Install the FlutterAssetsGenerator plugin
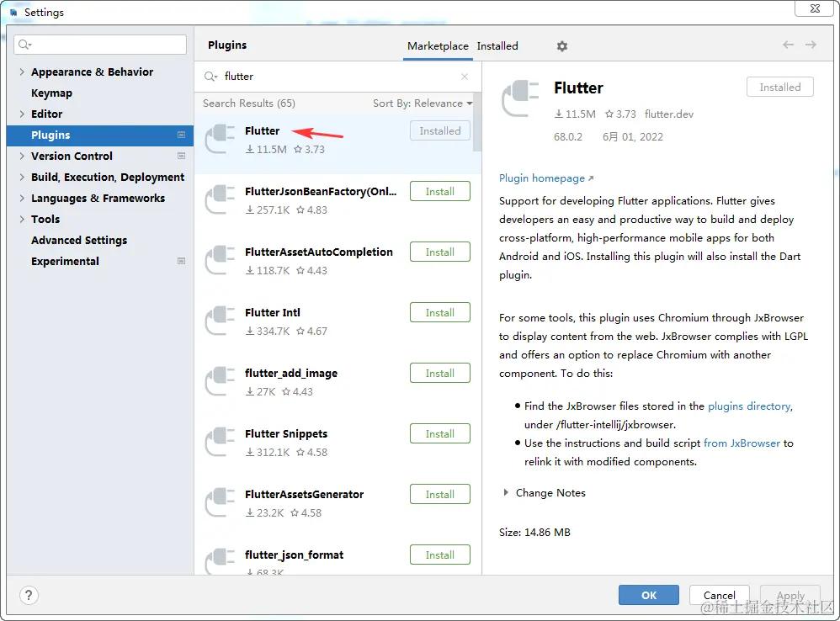The width and height of the screenshot is (840, 621). pos(440,494)
